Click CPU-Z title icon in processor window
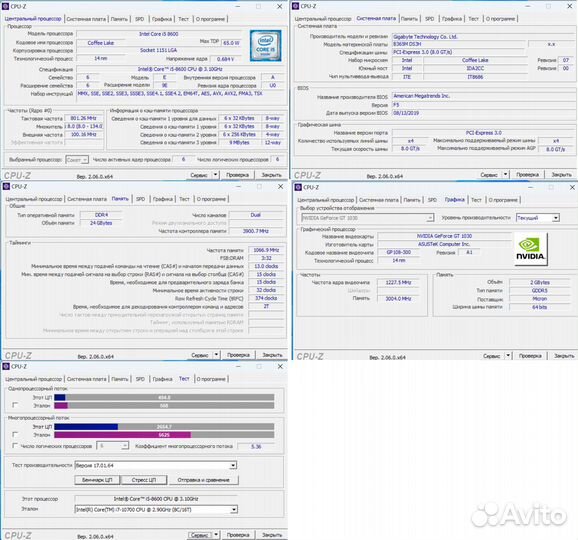Viewport: 578px width, 540px height. point(5,6)
